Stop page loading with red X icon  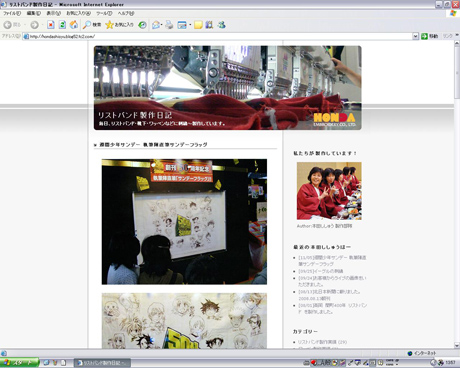point(51,25)
